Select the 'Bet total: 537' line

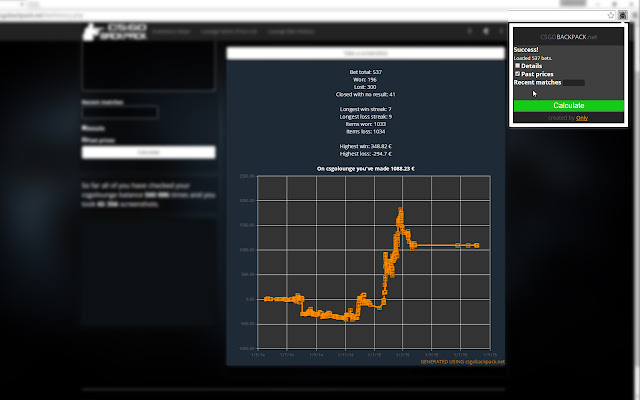pyautogui.click(x=365, y=72)
